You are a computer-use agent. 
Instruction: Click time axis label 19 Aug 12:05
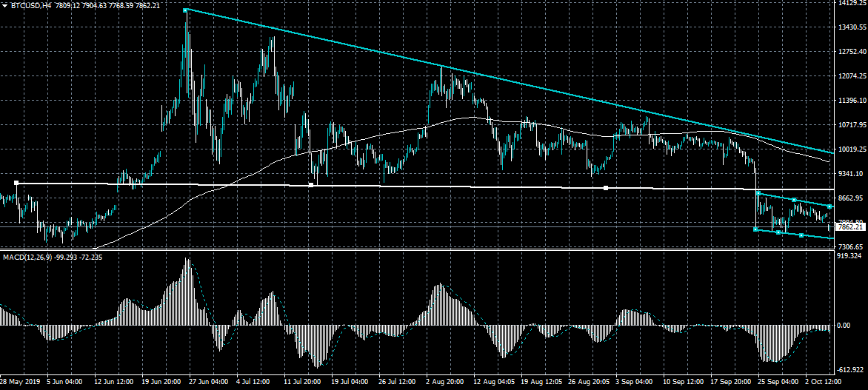pyautogui.click(x=540, y=382)
